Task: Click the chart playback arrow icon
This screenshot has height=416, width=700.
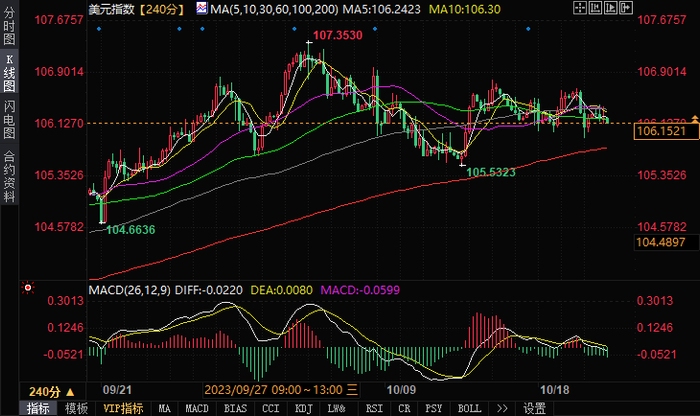Action: point(610,8)
